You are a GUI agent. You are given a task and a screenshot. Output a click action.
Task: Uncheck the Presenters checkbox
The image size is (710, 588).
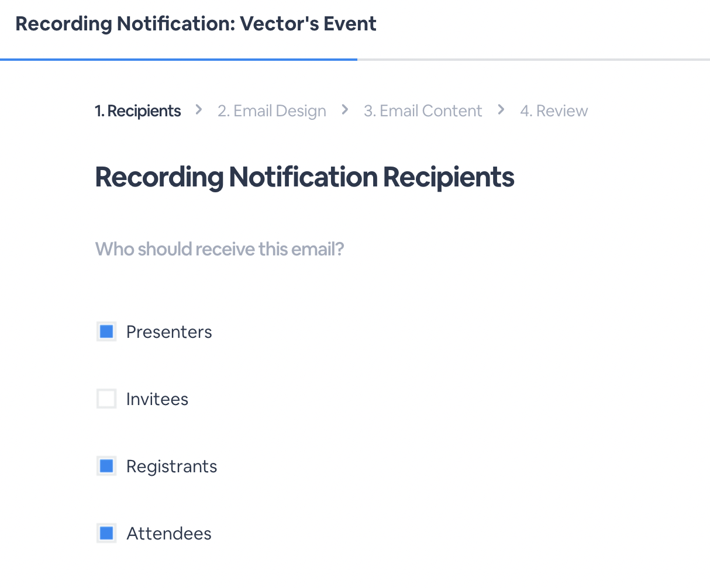click(x=106, y=331)
